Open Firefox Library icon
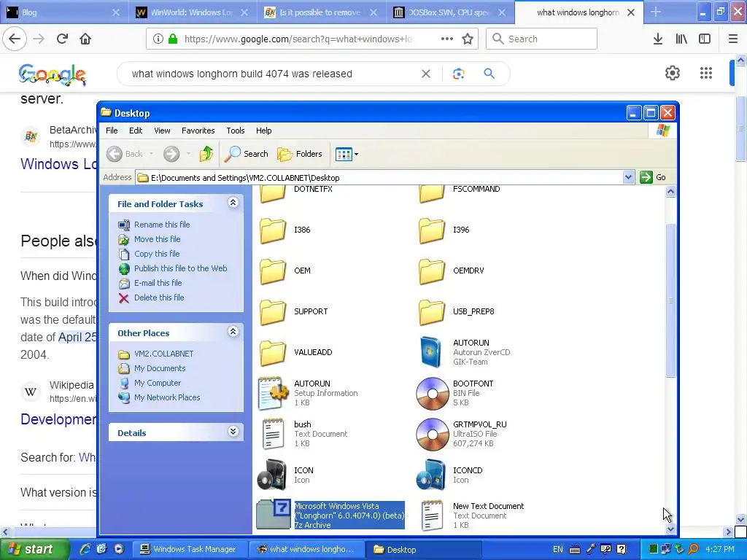Screen dimensions: 747x560 (681, 39)
